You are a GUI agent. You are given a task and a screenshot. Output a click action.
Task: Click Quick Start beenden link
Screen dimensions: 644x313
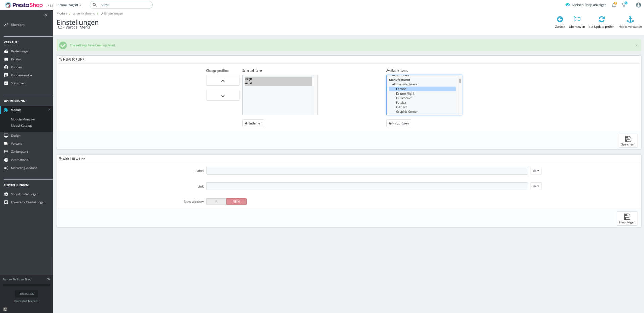point(26,301)
